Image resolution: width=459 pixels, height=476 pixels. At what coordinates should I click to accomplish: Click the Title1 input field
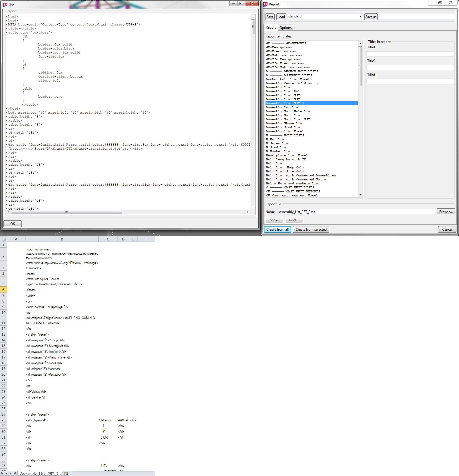[410, 54]
